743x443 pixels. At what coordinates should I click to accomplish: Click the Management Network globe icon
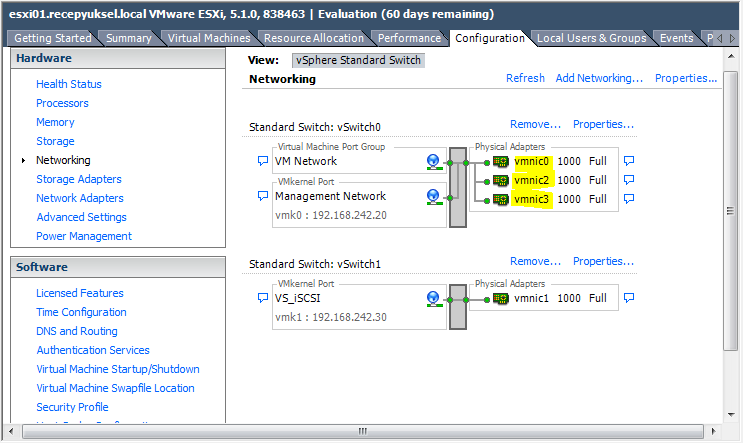point(433,197)
